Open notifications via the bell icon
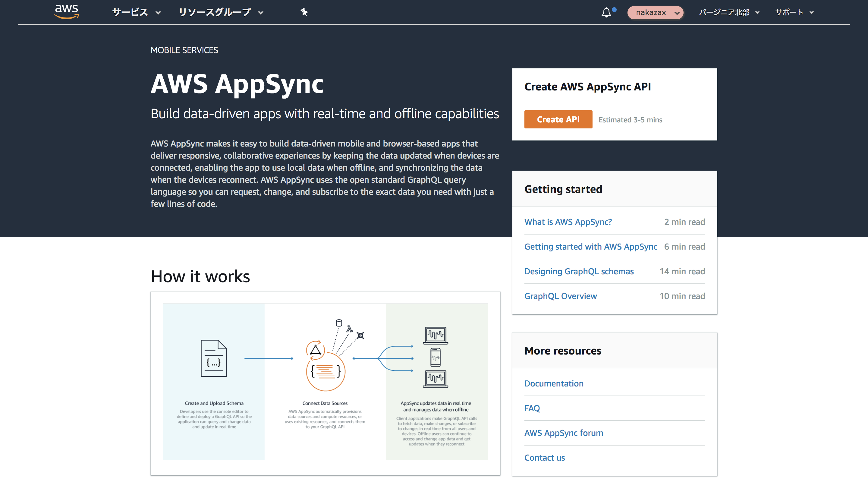868x495 pixels. coord(606,12)
